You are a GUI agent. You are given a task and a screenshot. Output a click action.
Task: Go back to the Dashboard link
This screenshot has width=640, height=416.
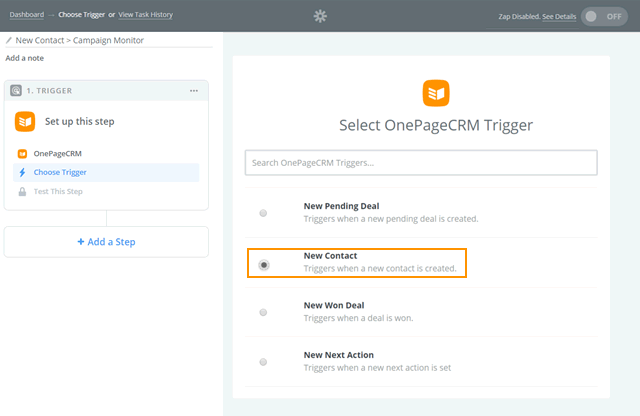click(27, 15)
